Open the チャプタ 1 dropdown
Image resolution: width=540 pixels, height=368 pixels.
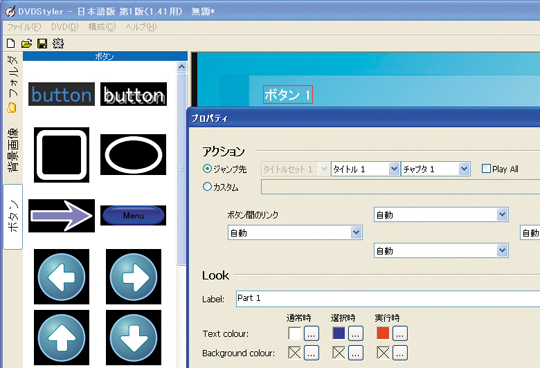pos(436,169)
